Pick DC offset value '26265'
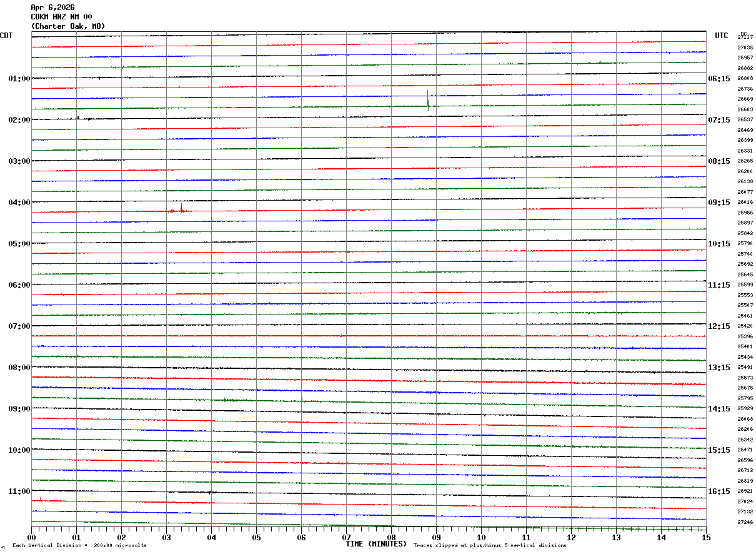 pos(745,161)
